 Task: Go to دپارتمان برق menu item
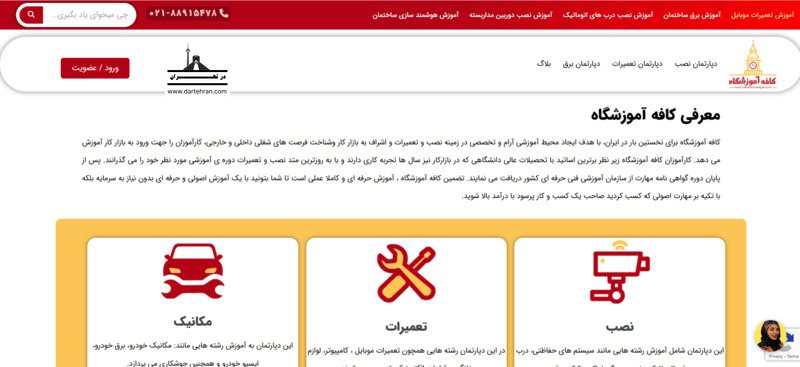pos(581,64)
